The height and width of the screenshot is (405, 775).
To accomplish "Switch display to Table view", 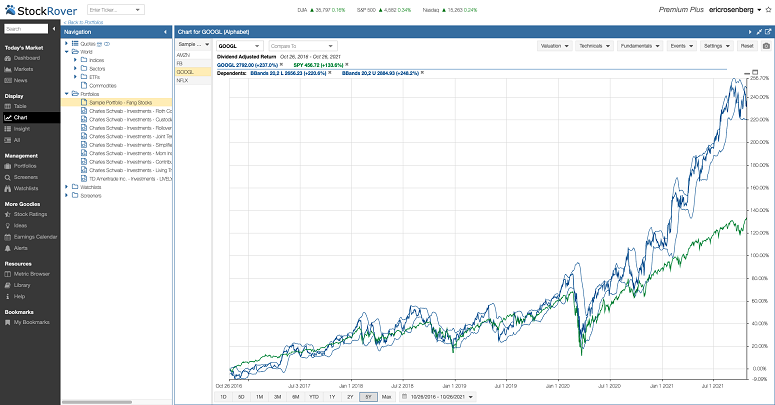I will [15, 106].
